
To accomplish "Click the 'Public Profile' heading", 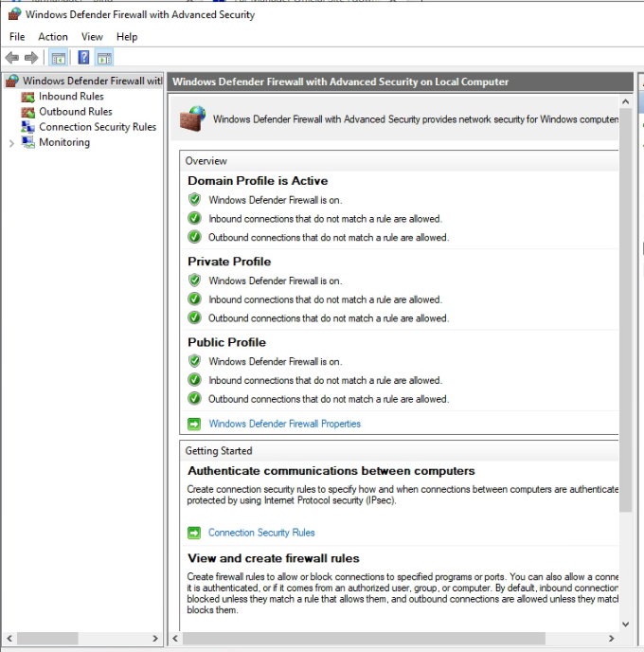I will 226,342.
